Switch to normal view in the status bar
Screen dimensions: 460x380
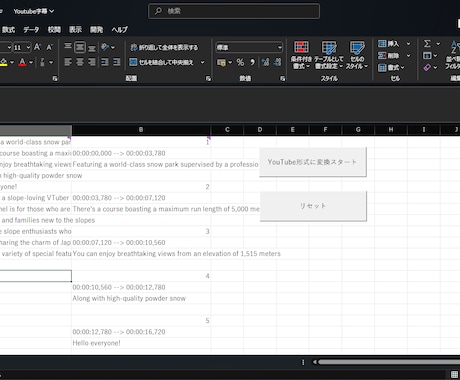click(454, 374)
